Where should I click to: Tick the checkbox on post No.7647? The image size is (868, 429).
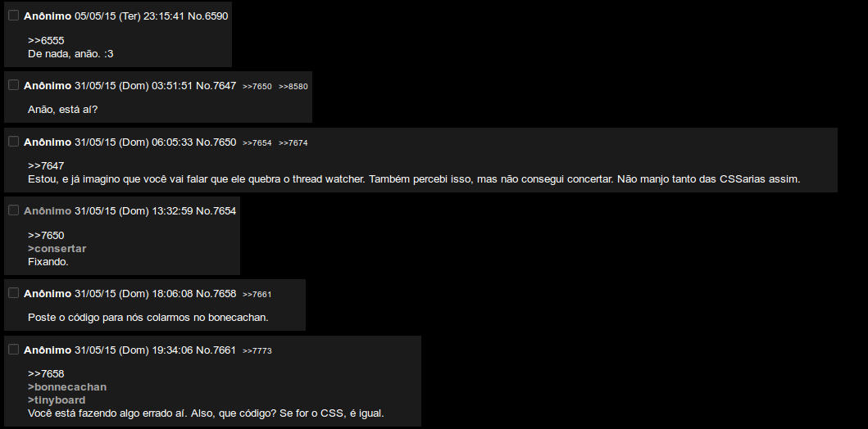(14, 85)
